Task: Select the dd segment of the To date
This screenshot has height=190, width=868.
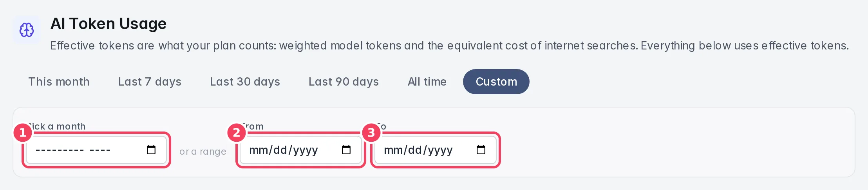Action: click(x=415, y=150)
